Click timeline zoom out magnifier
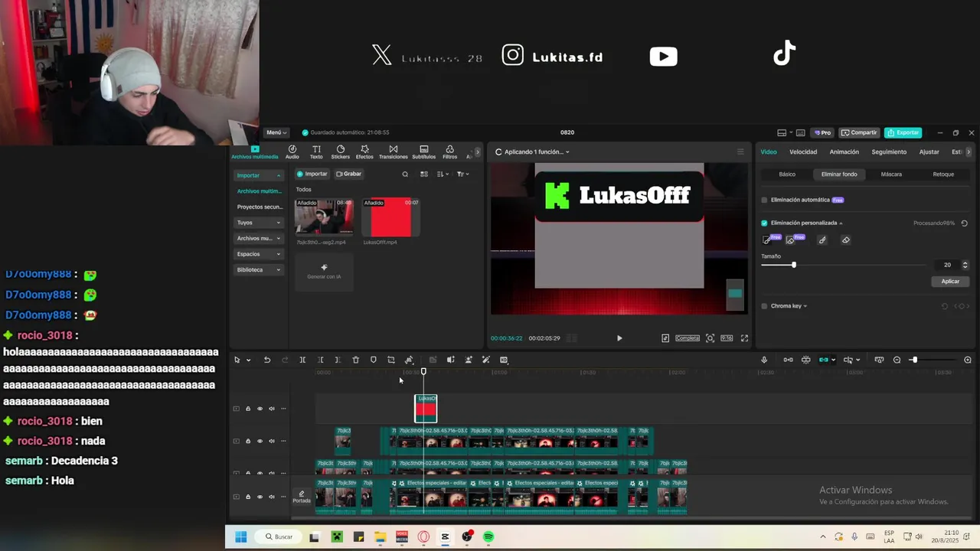980x551 pixels. click(897, 360)
